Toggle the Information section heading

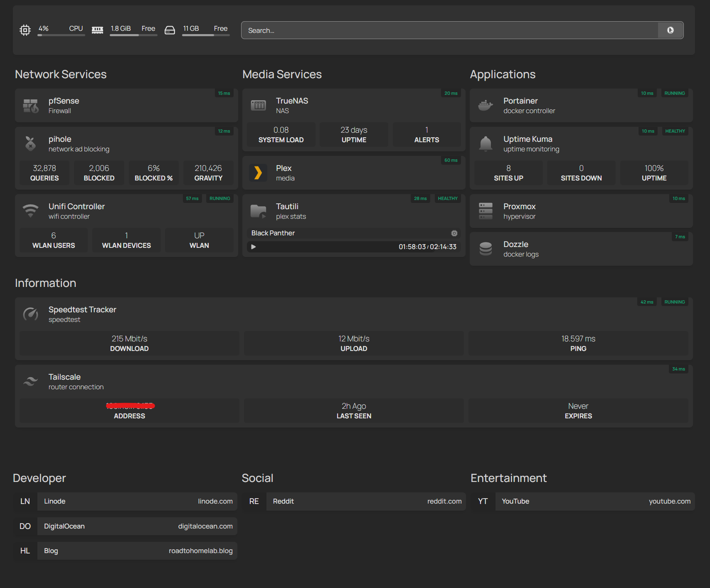click(46, 283)
